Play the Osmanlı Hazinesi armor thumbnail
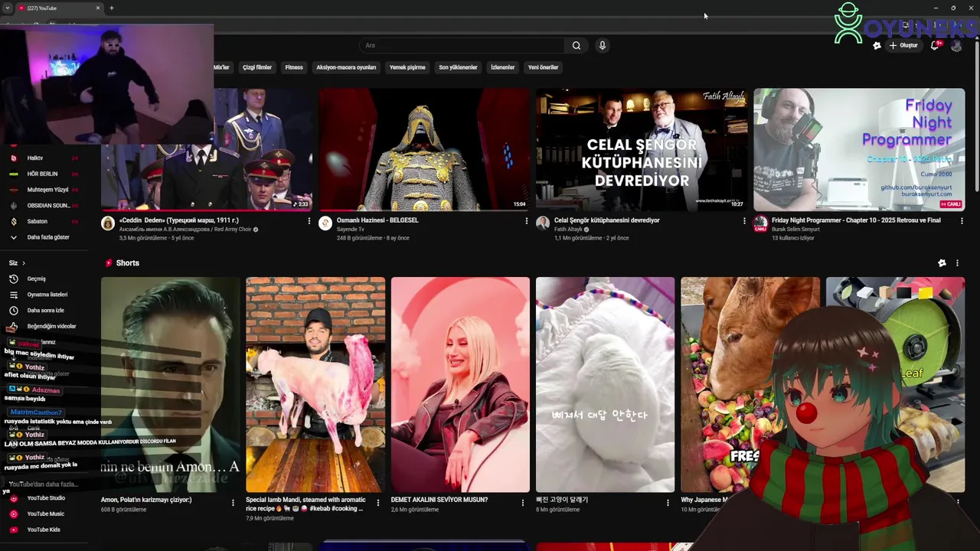980x551 pixels. (424, 149)
